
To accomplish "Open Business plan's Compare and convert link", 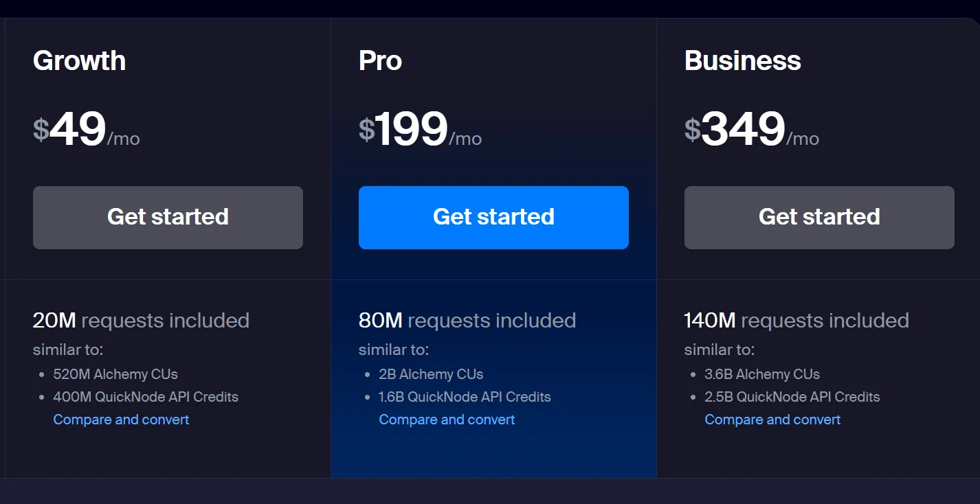I will click(772, 420).
